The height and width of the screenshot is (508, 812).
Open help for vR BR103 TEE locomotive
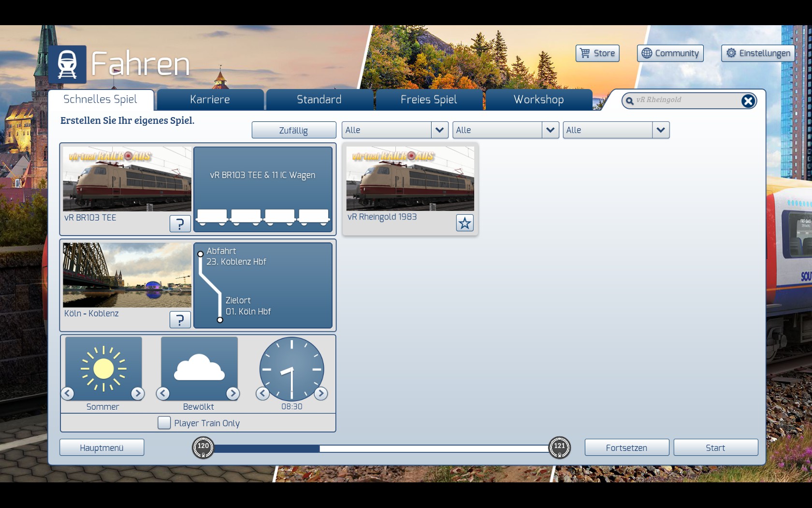(x=180, y=224)
